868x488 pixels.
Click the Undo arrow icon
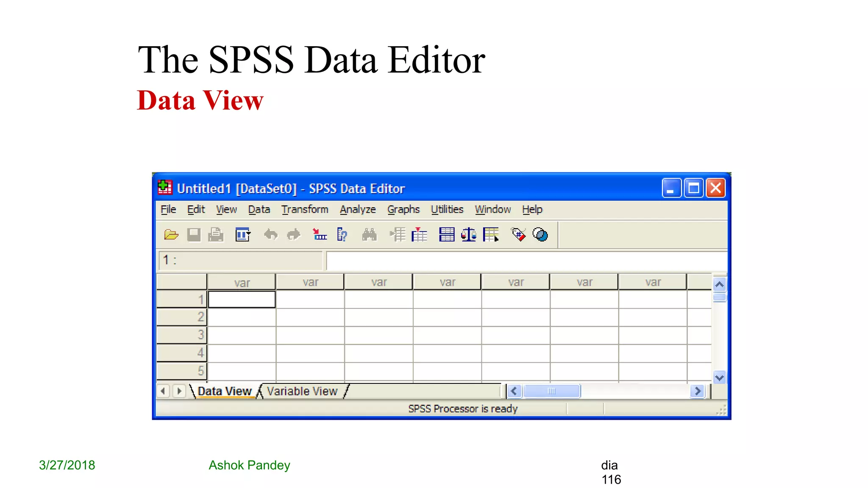[271, 235]
